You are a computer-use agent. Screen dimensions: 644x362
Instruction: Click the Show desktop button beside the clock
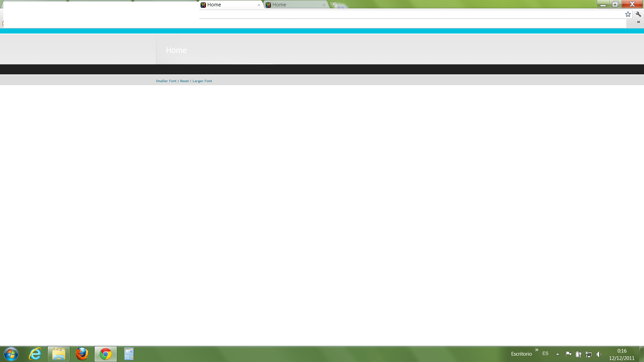pos(641,354)
